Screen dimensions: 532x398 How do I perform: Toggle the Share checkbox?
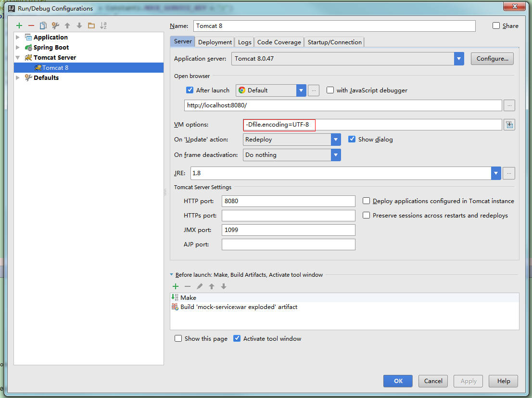coord(496,26)
